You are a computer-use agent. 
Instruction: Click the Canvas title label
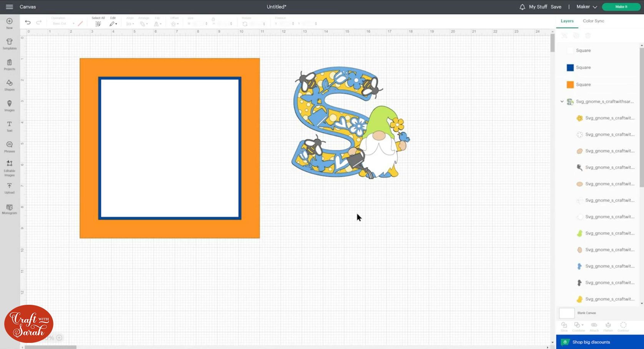pyautogui.click(x=28, y=7)
